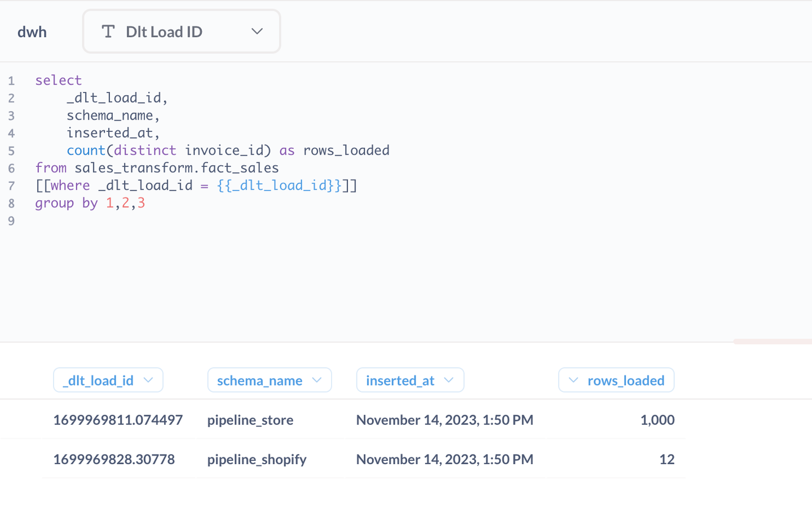Image resolution: width=812 pixels, height=520 pixels.
Task: Select the pipeline_store cell
Action: coord(250,420)
